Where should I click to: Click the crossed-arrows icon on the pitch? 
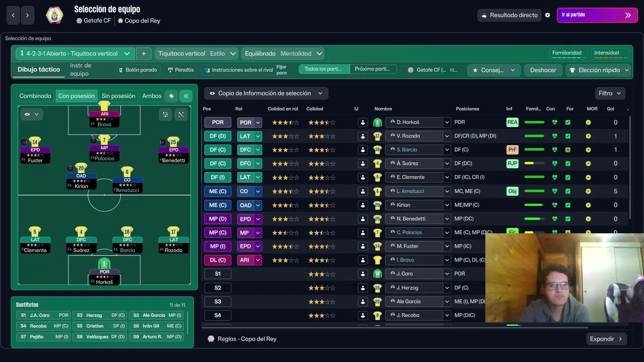click(x=181, y=115)
